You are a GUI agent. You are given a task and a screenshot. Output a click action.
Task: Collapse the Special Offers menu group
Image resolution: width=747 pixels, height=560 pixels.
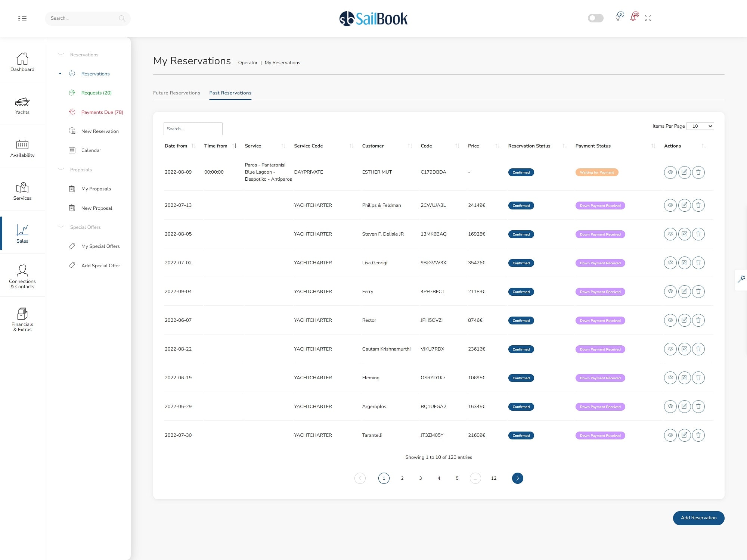[61, 227]
